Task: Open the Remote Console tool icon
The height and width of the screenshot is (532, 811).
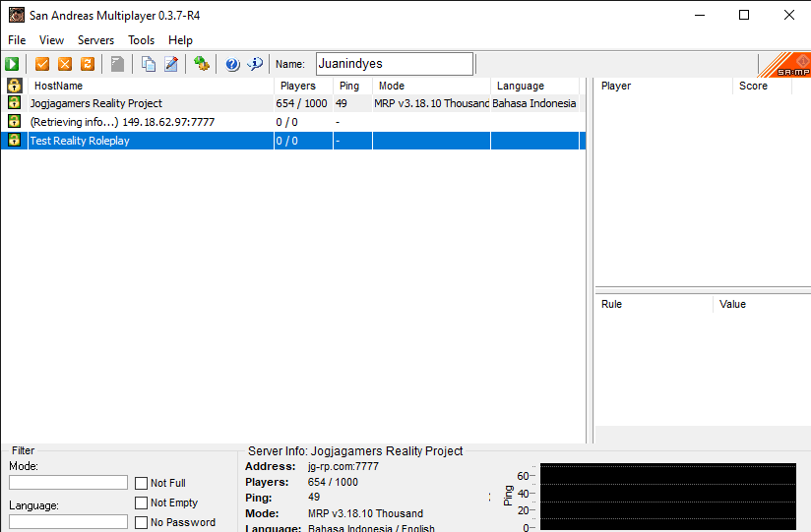Action: [x=201, y=64]
